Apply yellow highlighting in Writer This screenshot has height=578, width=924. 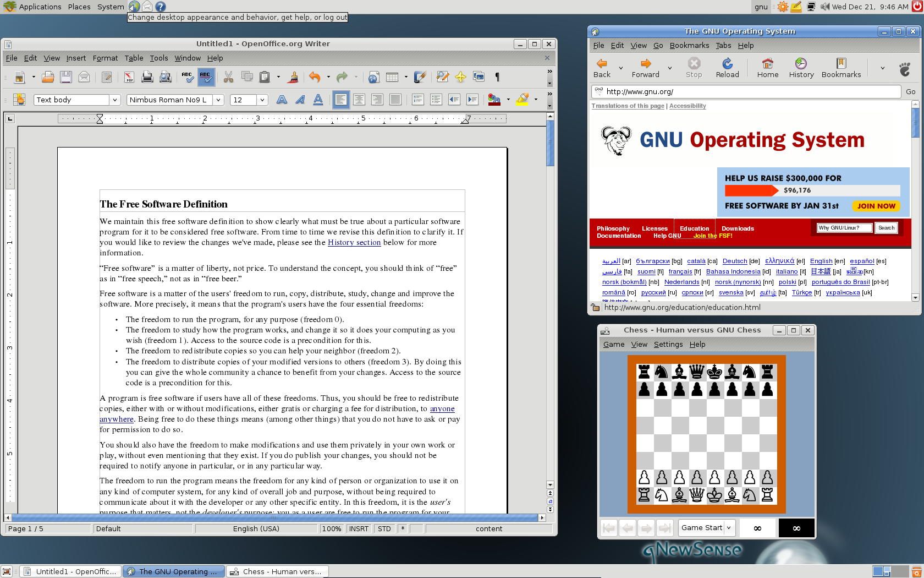[522, 100]
